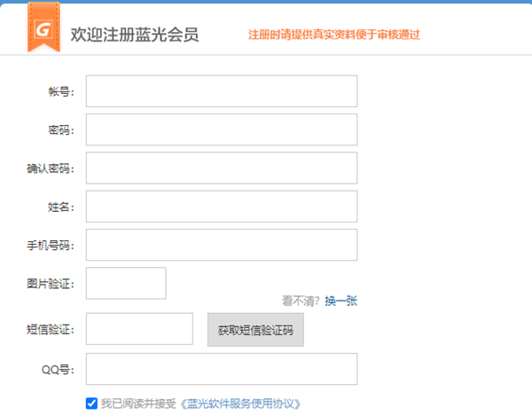Image resolution: width=532 pixels, height=415 pixels.
Task: Focus the 姓名 name input field
Action: click(x=222, y=207)
